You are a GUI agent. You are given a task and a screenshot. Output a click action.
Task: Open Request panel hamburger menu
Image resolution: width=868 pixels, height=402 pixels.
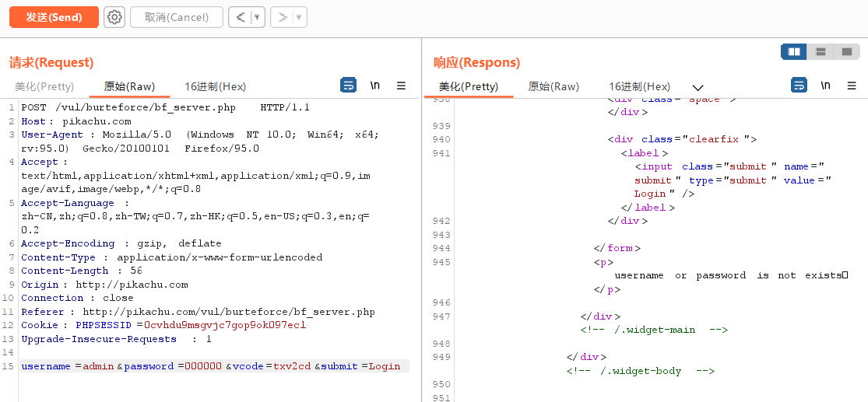pyautogui.click(x=401, y=86)
